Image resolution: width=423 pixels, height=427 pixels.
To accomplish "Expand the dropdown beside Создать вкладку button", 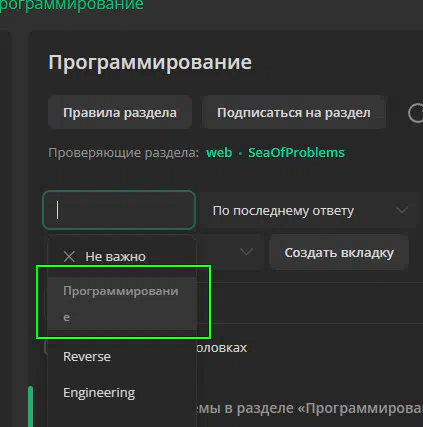I will click(229, 252).
